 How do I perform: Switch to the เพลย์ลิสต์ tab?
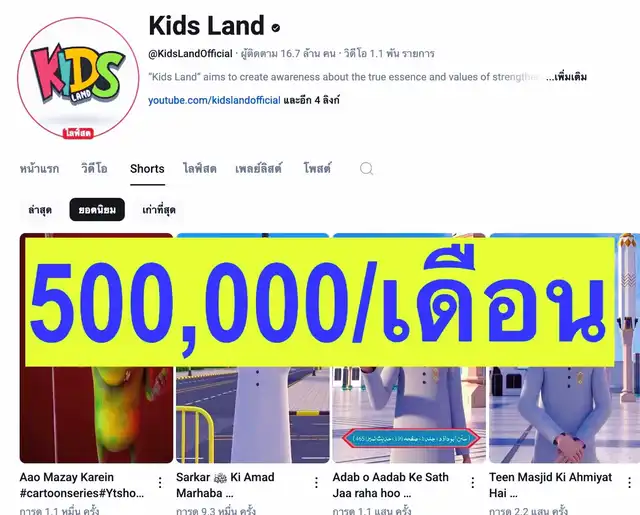(x=259, y=169)
